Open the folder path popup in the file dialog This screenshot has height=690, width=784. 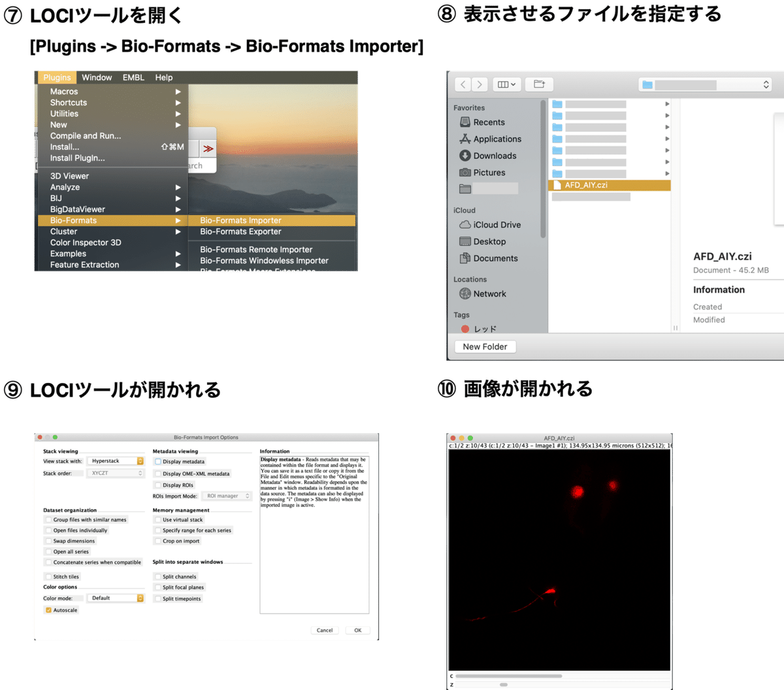click(x=706, y=84)
